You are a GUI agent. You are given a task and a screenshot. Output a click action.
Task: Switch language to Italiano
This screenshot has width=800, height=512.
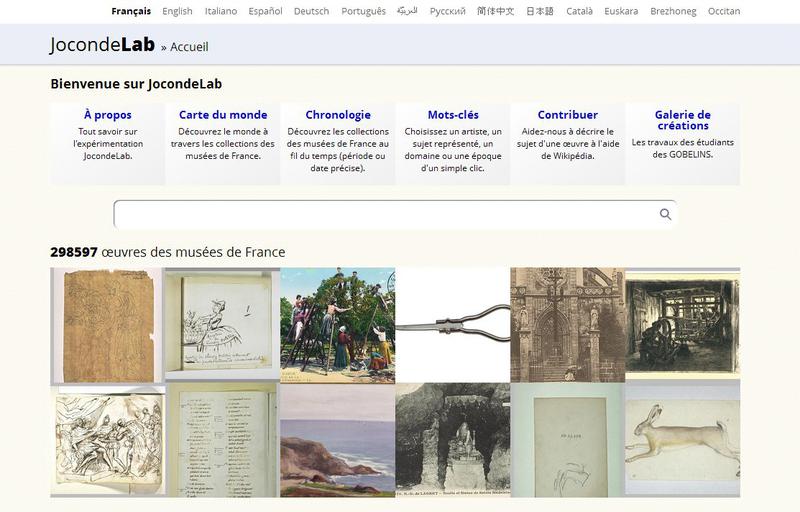(x=221, y=12)
